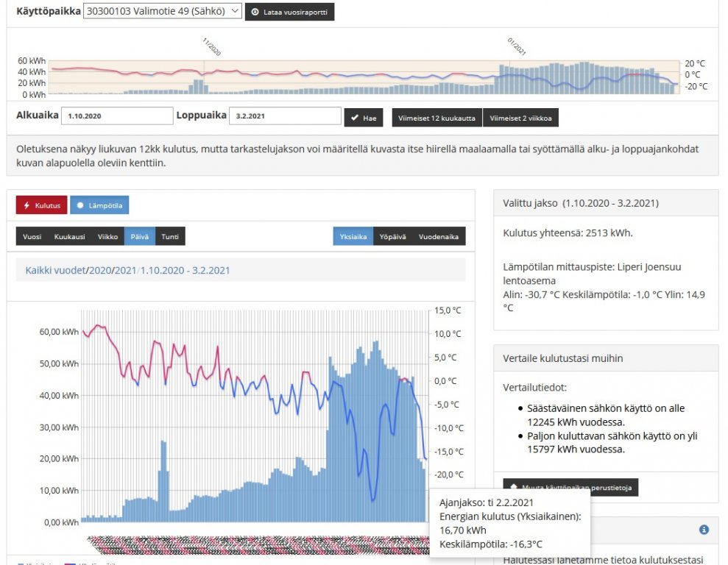The width and height of the screenshot is (728, 565).
Task: Click the lightning bolt icon on Kulutus
Action: tap(27, 205)
